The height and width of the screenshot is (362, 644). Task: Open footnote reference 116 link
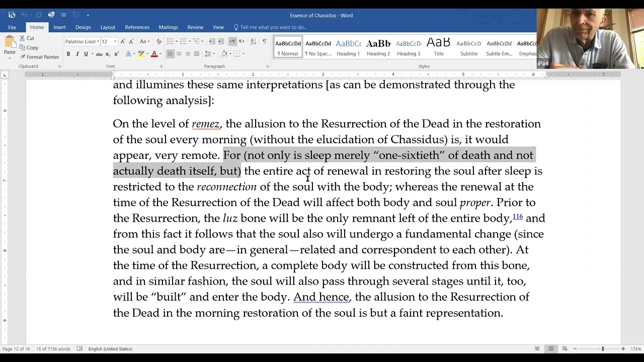click(x=518, y=217)
